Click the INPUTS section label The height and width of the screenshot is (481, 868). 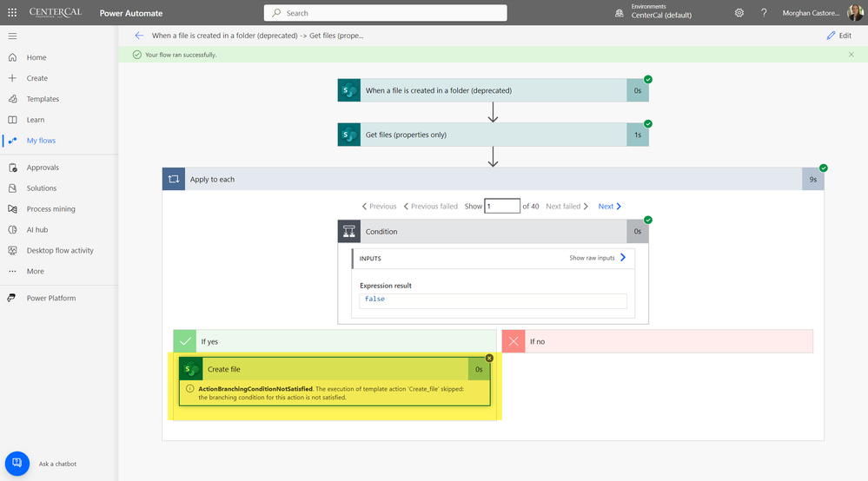click(x=370, y=258)
